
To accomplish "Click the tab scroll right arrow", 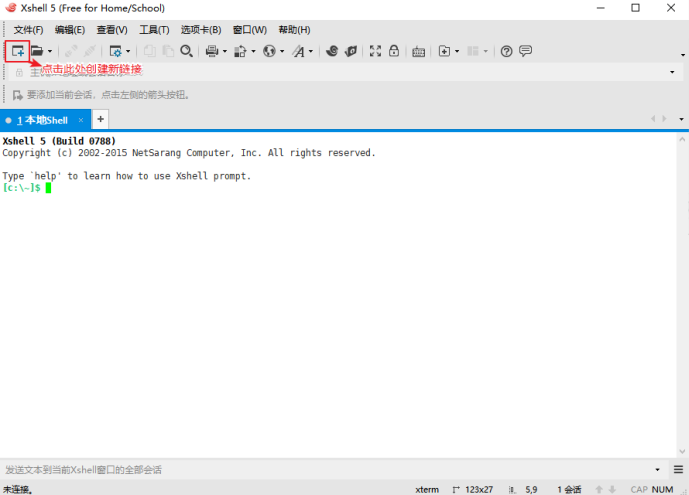I will coord(664,119).
